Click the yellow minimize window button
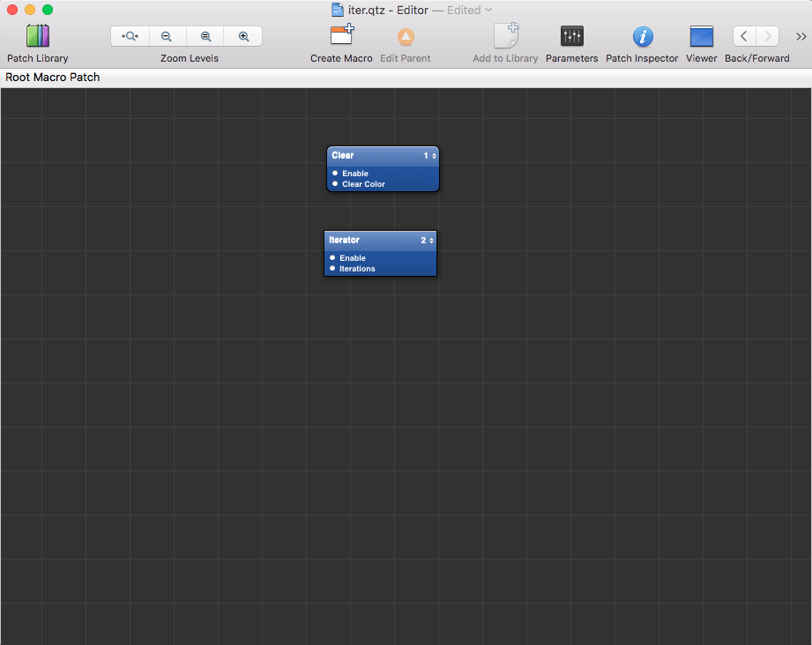 click(30, 10)
